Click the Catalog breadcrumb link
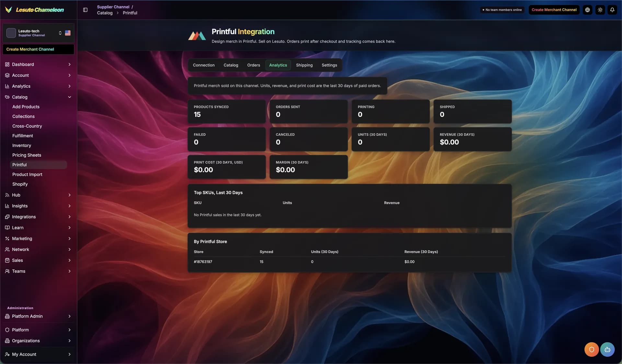 pyautogui.click(x=105, y=13)
